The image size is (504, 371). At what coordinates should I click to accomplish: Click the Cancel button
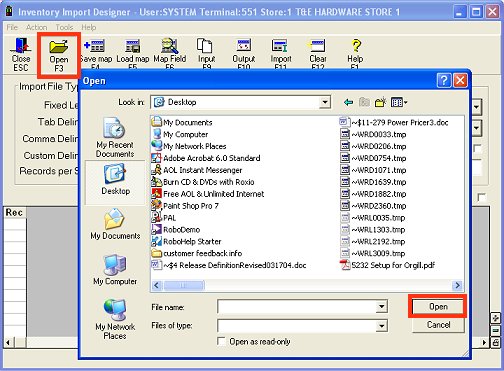[438, 325]
